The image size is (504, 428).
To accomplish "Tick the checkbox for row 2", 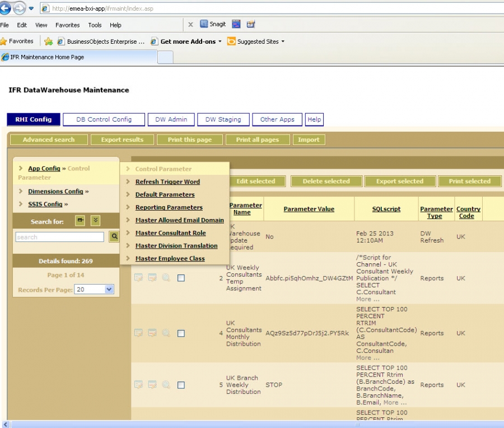I will 181,278.
